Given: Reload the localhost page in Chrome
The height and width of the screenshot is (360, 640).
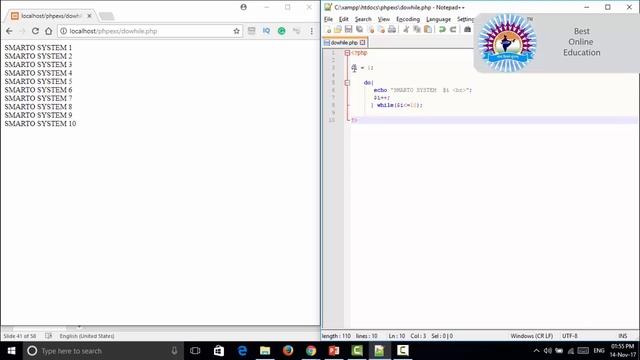Looking at the screenshot, I should tap(35, 31).
